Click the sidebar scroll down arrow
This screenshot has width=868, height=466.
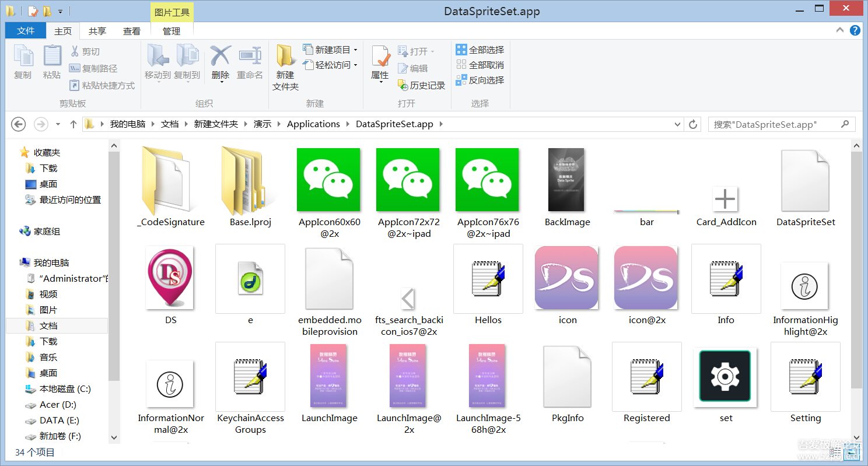[114, 437]
